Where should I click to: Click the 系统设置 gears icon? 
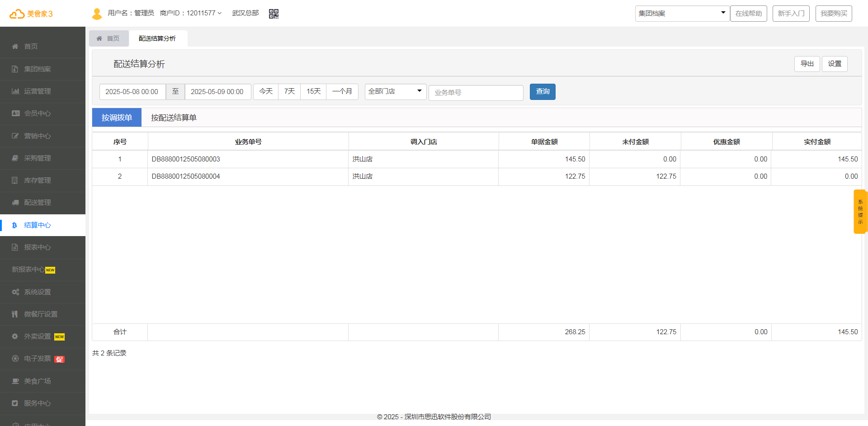(15, 292)
